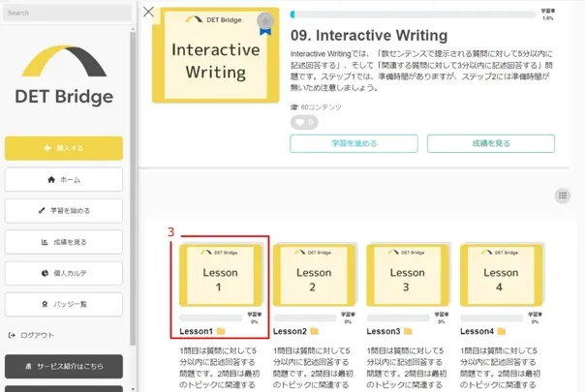Click the Lesson2 progress bar
Screen dimensions: 585x392
coord(305,317)
